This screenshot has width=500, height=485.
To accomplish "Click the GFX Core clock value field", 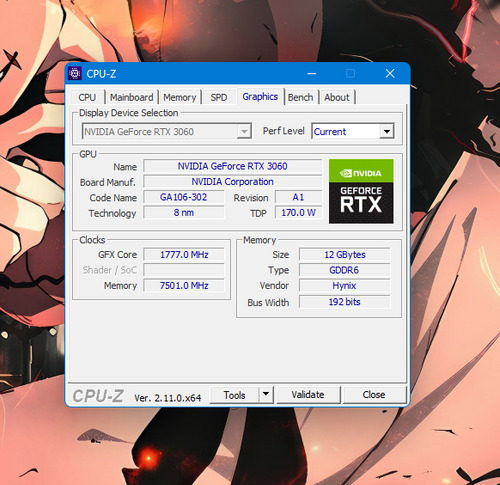I will (184, 255).
